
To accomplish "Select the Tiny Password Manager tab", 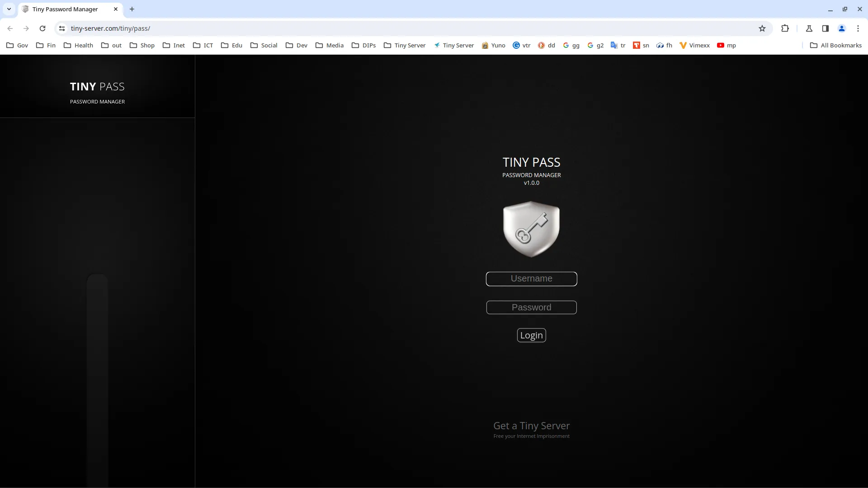I will pos(66,9).
